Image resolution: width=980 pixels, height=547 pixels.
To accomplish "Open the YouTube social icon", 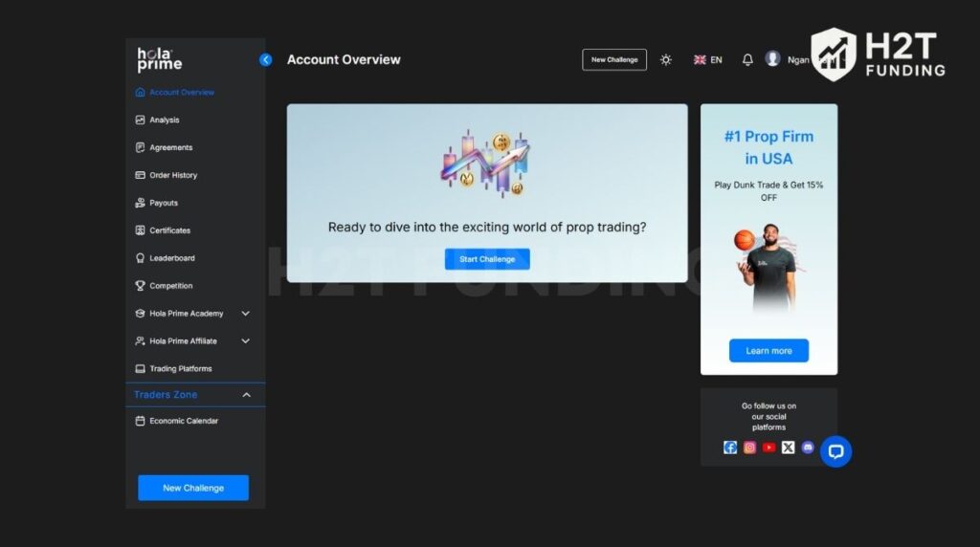I will click(768, 448).
